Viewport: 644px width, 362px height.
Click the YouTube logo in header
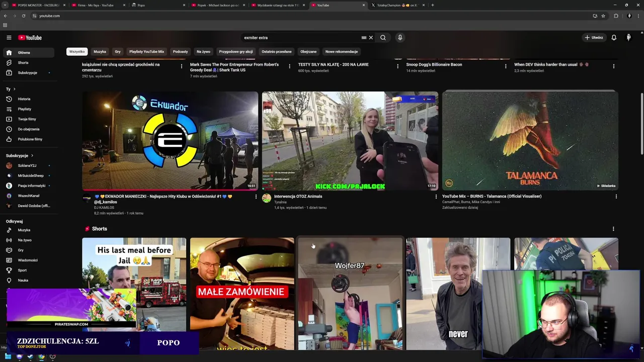click(x=30, y=38)
